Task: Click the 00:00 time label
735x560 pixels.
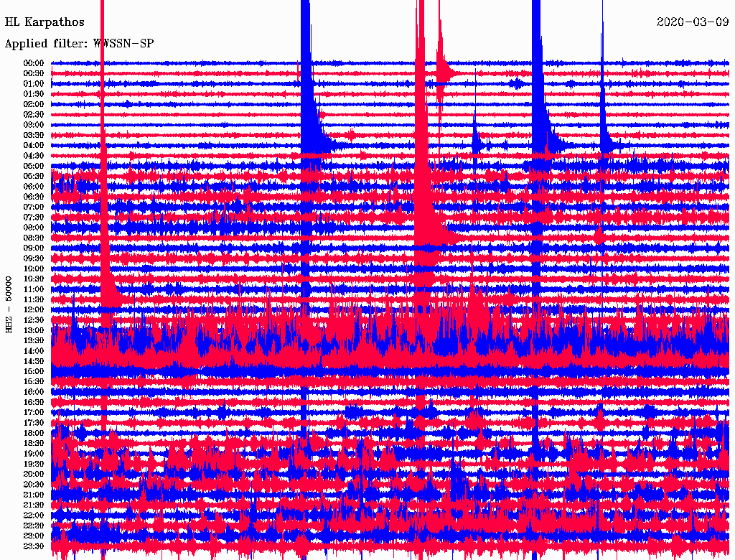Action: [x=34, y=63]
